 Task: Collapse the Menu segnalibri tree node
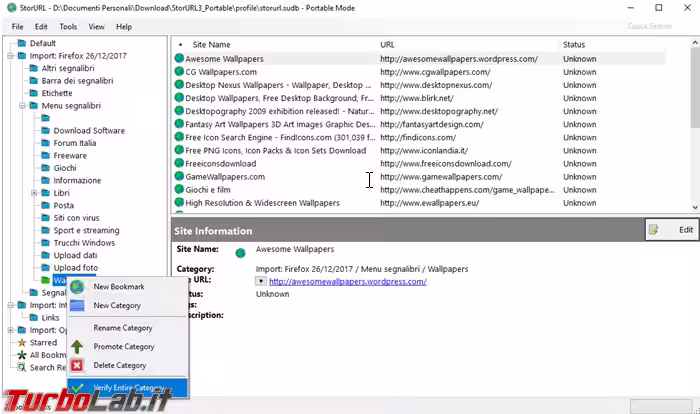click(21, 105)
